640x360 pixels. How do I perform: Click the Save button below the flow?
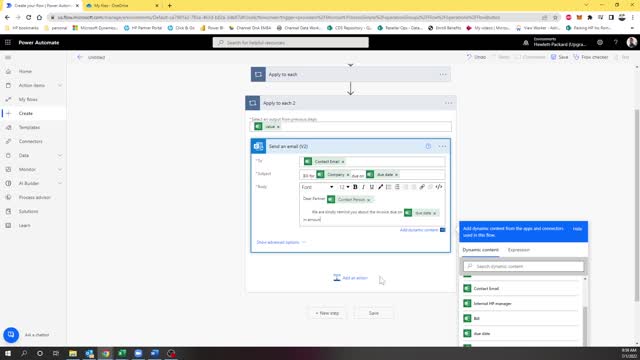(x=373, y=313)
